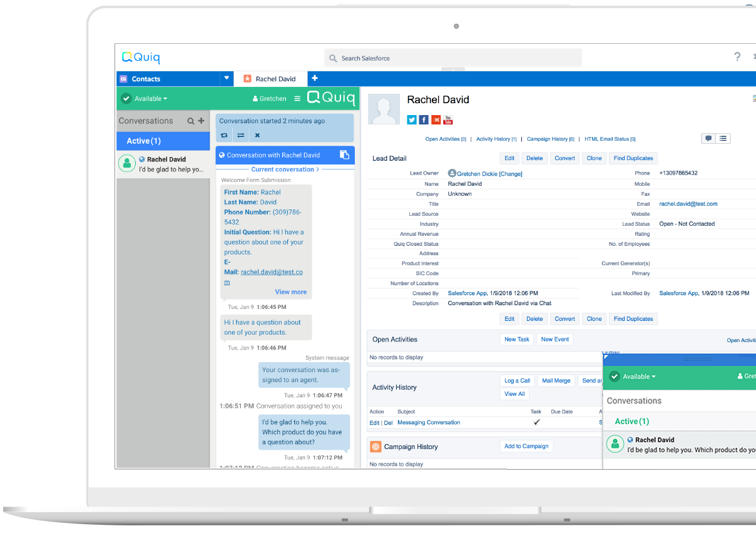This screenshot has height=536, width=756.
Task: Click the copy icon in conversation header
Action: (x=344, y=154)
